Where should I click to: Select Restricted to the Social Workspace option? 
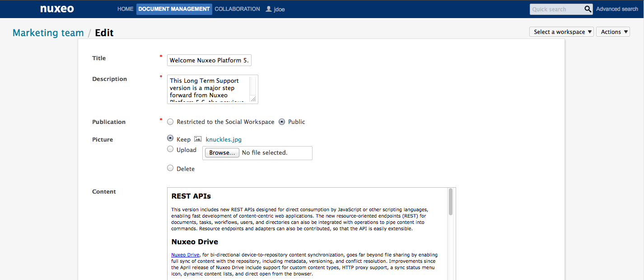point(170,122)
